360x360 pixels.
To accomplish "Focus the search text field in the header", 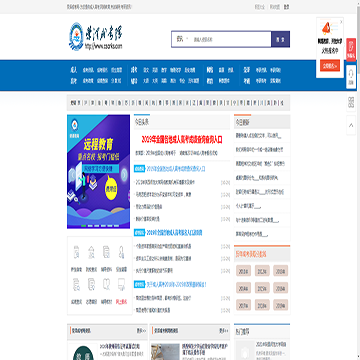I will coord(232,39).
